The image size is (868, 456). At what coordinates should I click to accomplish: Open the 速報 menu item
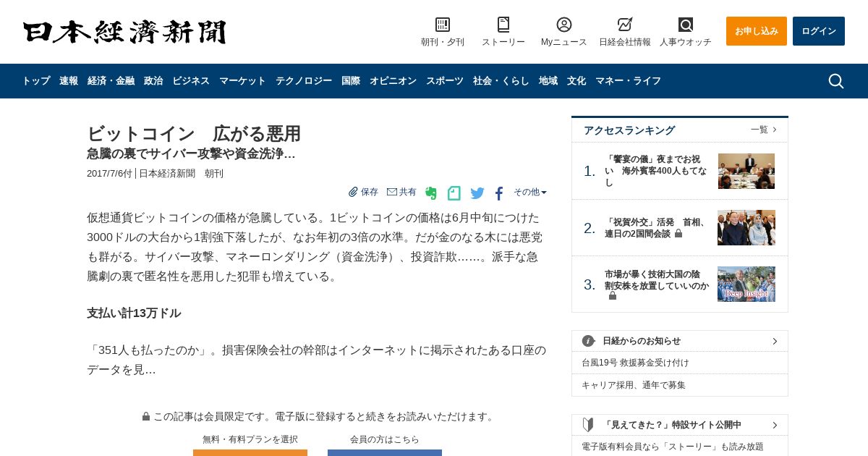point(69,81)
